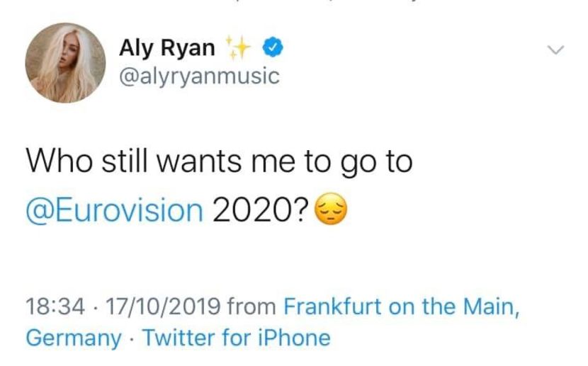Click the word "Main," in the location
Image resolution: width=588 pixels, height=366 pixels.
pos(491,308)
